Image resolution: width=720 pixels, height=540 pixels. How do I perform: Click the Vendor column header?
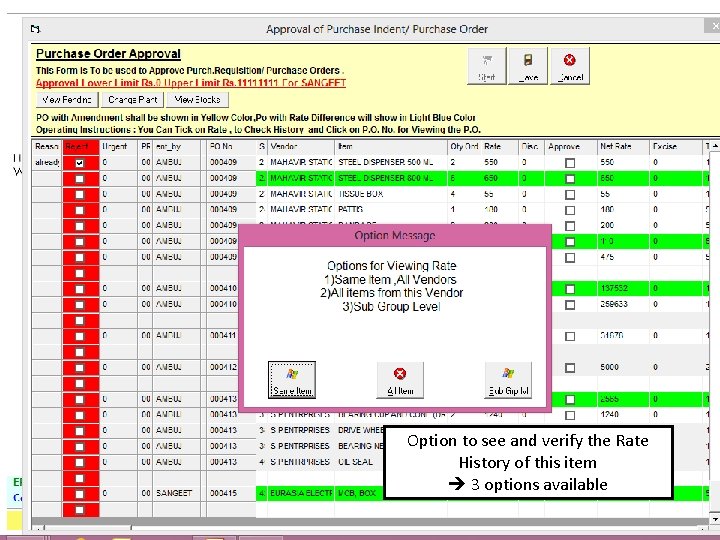click(x=301, y=146)
